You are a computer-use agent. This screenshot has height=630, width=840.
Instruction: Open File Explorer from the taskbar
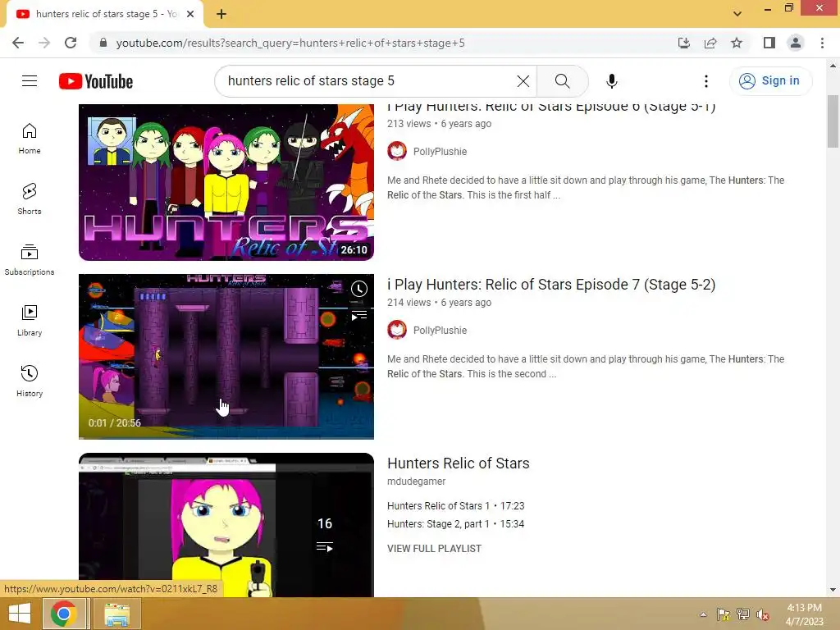[116, 614]
